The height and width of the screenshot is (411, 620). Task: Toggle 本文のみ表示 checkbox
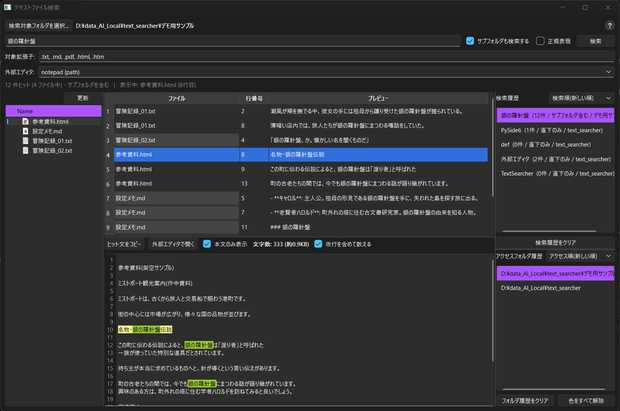tap(207, 244)
